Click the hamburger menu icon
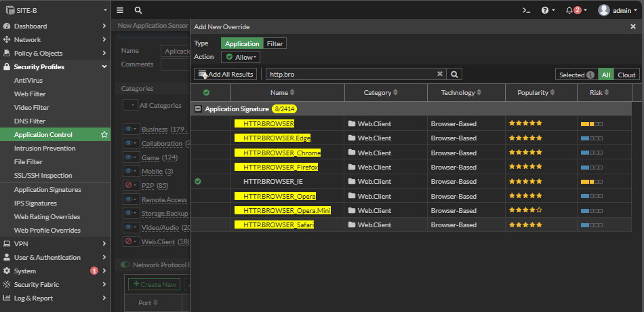 click(120, 10)
